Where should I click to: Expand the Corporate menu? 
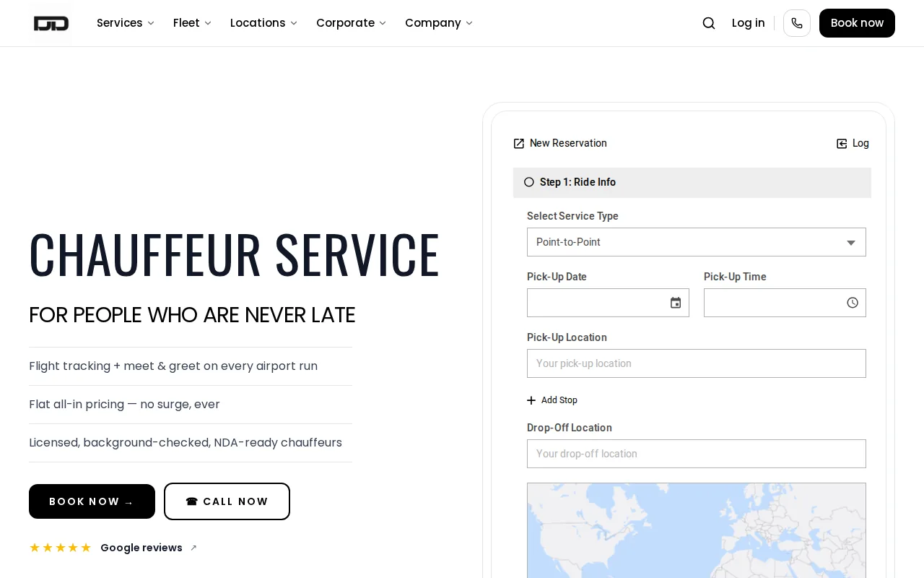(351, 23)
